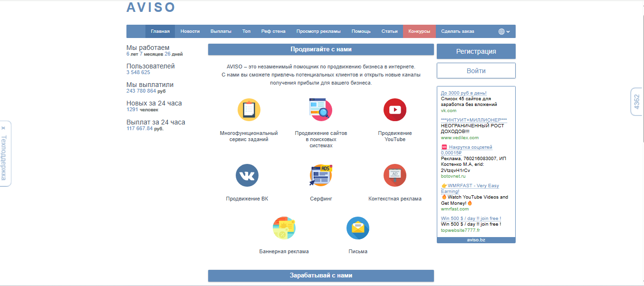Select the Письма envelope icon
This screenshot has height=286, width=644.
click(358, 228)
